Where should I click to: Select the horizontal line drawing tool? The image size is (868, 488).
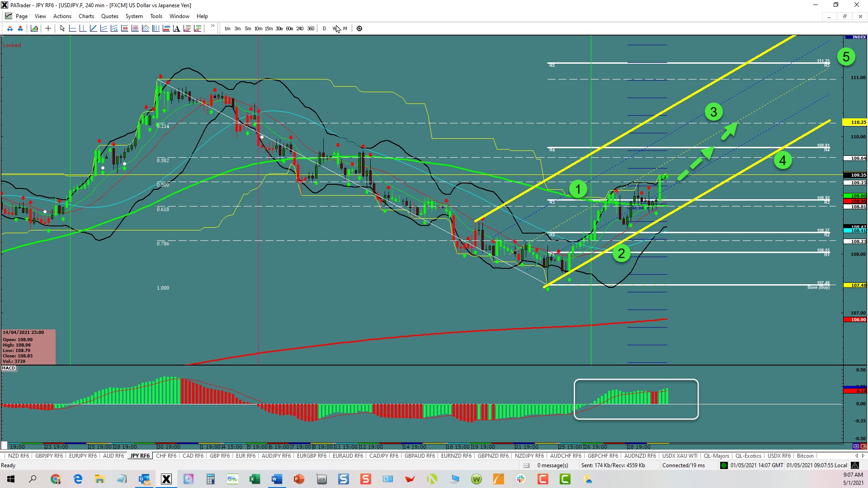tap(72, 28)
